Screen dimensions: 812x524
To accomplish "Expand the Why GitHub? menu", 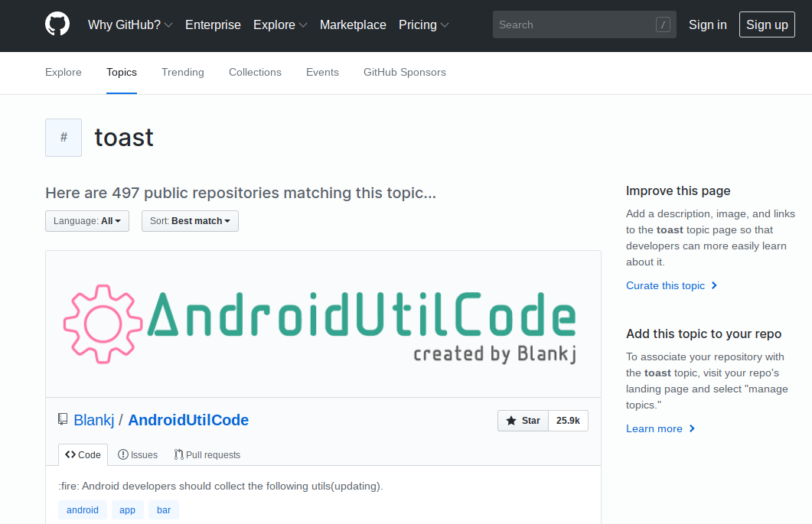I will tap(130, 24).
